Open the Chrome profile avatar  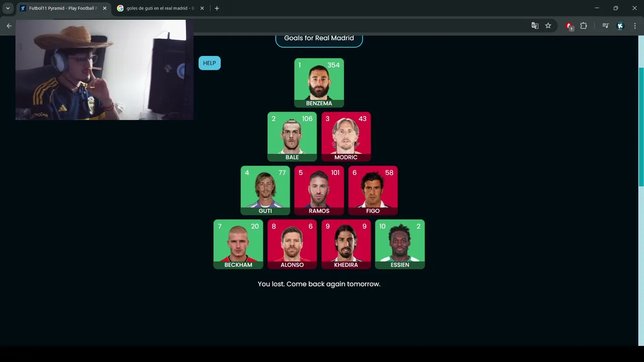pyautogui.click(x=620, y=26)
